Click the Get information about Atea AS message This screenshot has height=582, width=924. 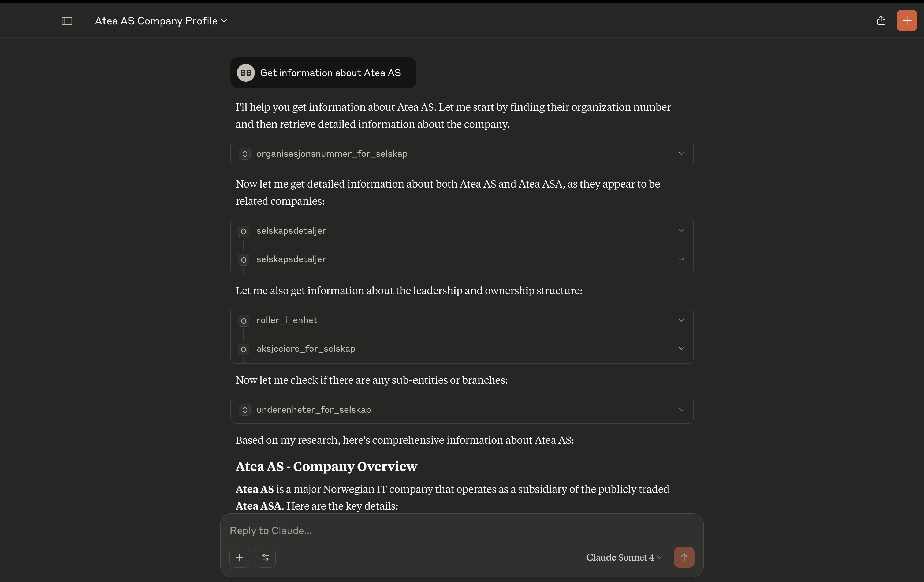pos(330,73)
